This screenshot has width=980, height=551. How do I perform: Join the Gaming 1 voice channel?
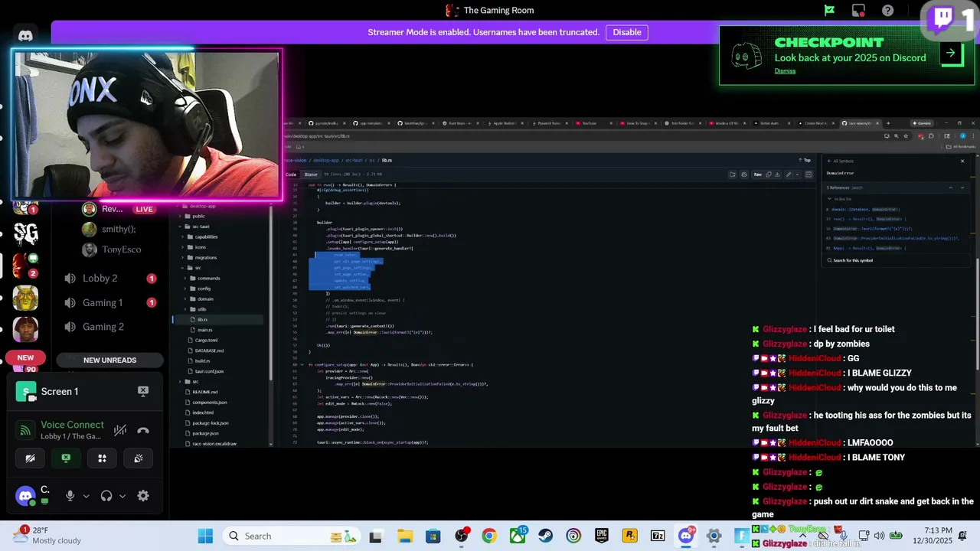(103, 303)
